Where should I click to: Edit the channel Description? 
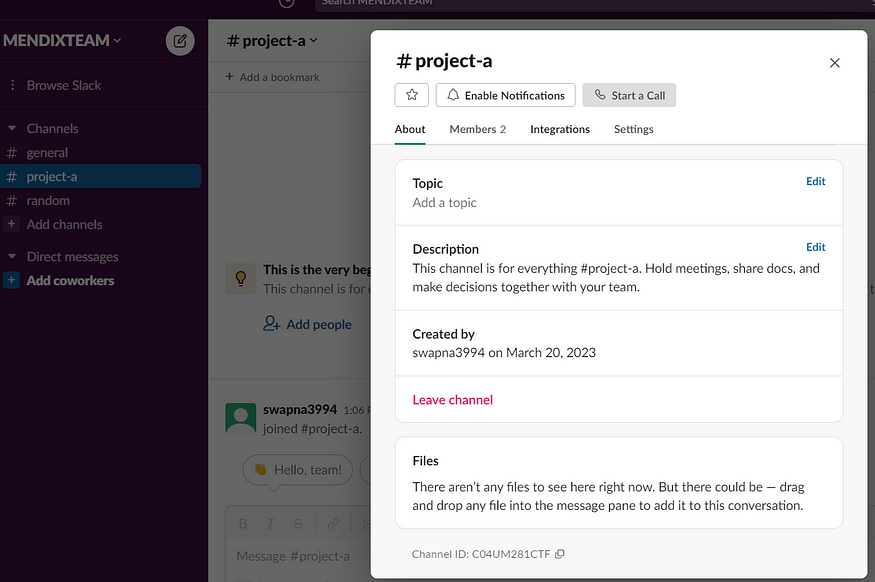[x=815, y=247]
